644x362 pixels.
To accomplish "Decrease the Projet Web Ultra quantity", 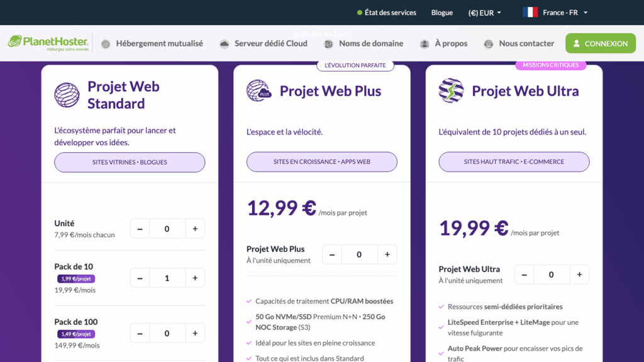I will coord(525,275).
